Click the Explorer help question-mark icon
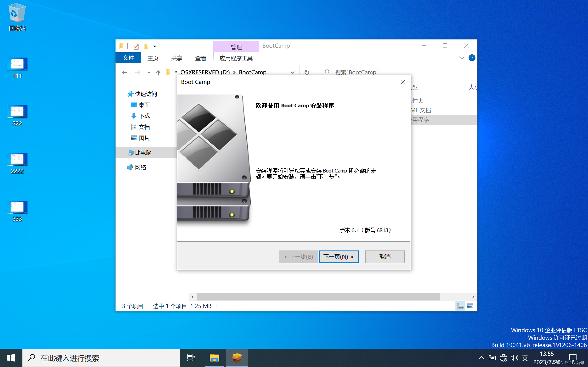 (x=472, y=58)
